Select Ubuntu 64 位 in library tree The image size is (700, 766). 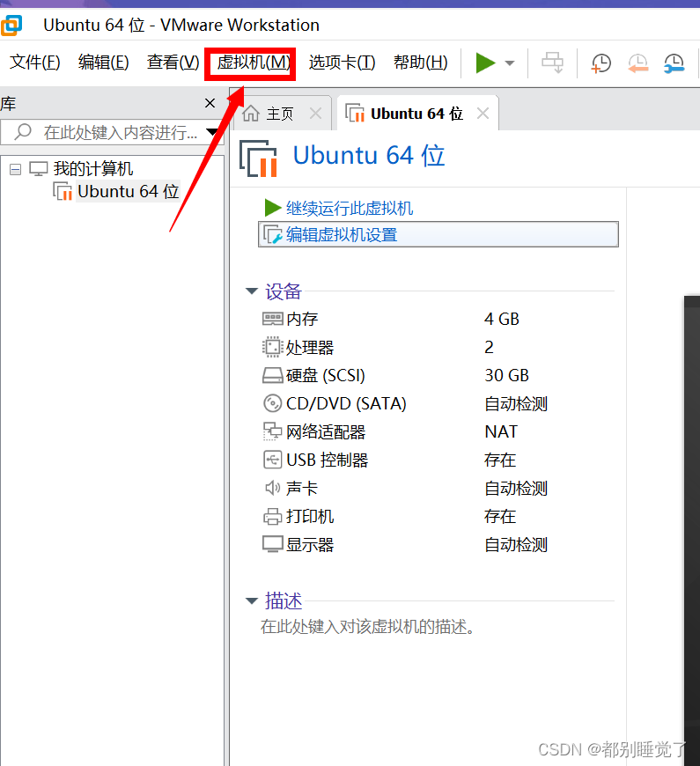click(x=128, y=192)
